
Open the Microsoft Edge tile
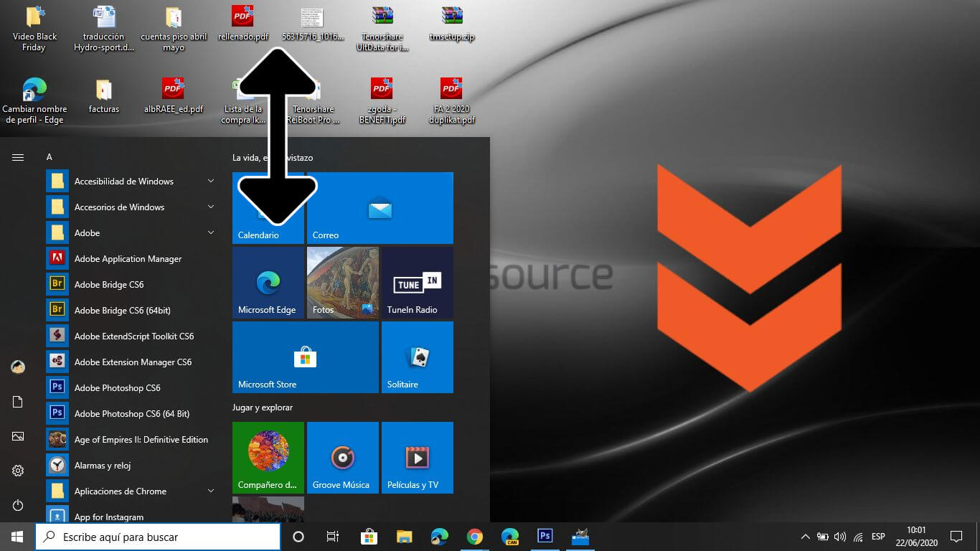pyautogui.click(x=268, y=283)
